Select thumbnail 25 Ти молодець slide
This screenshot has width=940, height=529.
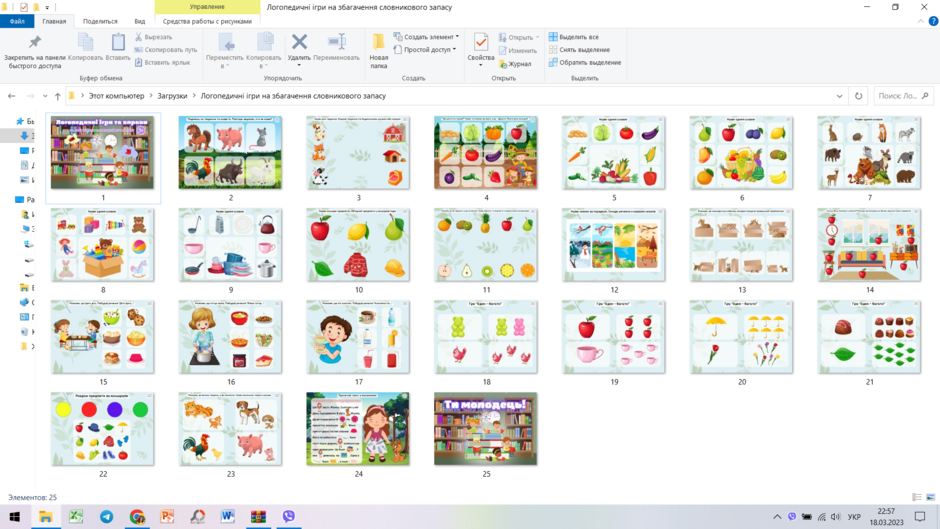pyautogui.click(x=486, y=435)
